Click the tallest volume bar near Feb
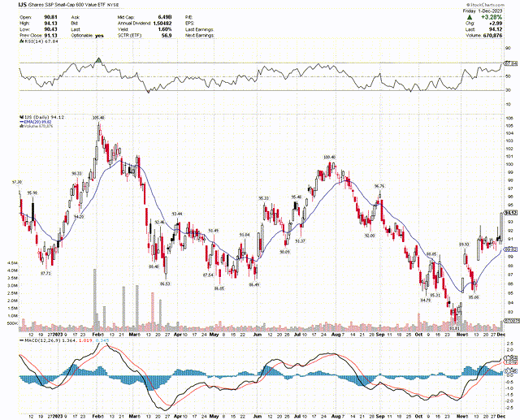The image size is (520, 420). click(x=95, y=300)
